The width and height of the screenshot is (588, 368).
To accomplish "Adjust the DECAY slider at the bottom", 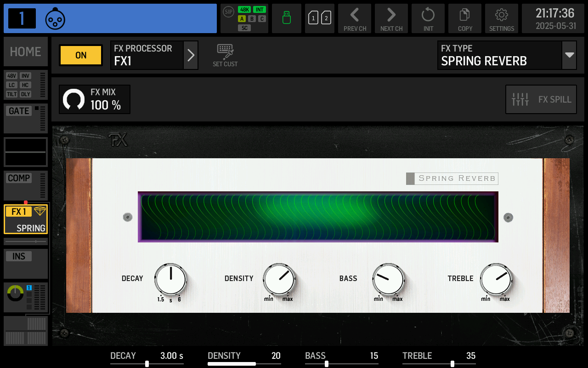I will coord(147,363).
